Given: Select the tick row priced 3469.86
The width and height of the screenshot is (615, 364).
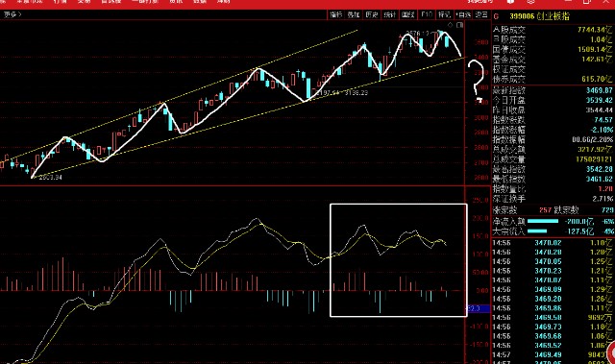Looking at the screenshot, I should point(553,308).
